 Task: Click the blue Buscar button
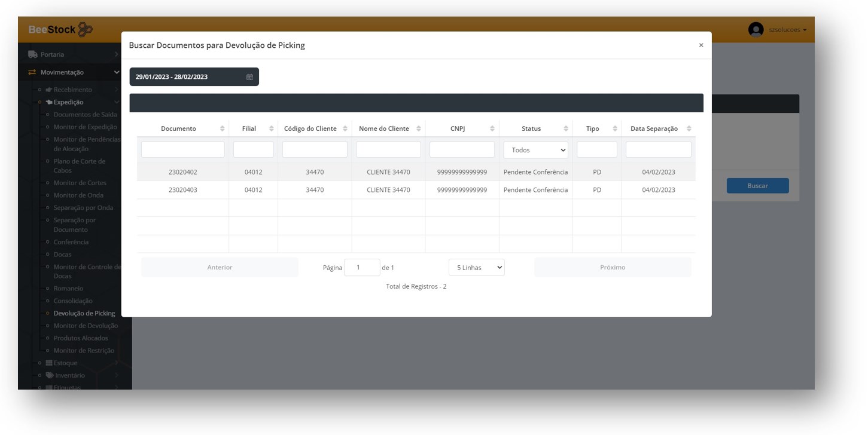coord(757,186)
